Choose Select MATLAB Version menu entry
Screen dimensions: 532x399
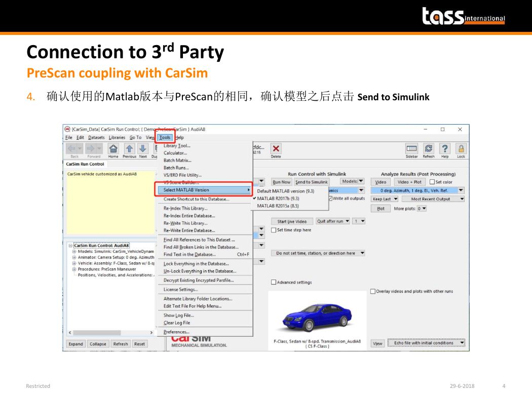point(204,190)
